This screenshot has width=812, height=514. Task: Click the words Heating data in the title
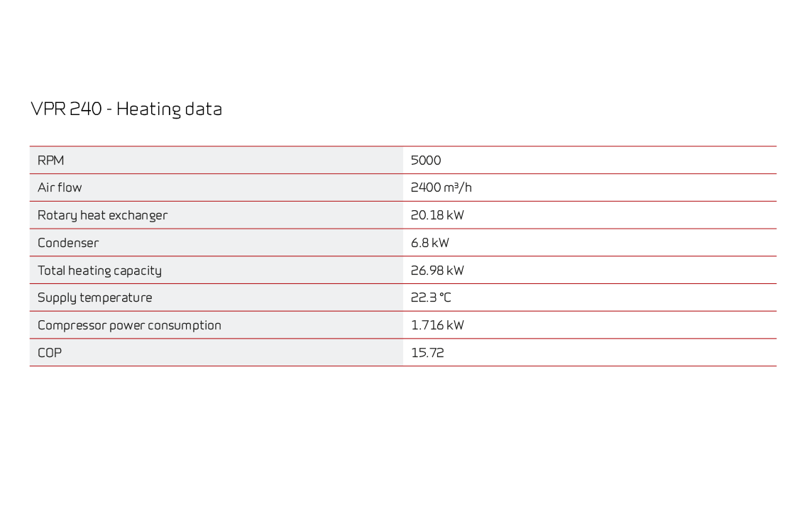(169, 109)
